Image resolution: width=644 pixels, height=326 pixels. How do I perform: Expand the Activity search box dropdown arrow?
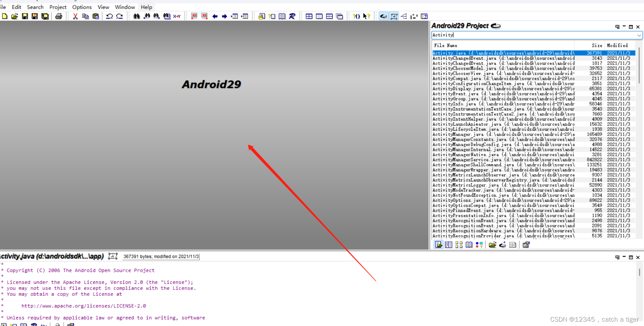click(639, 35)
